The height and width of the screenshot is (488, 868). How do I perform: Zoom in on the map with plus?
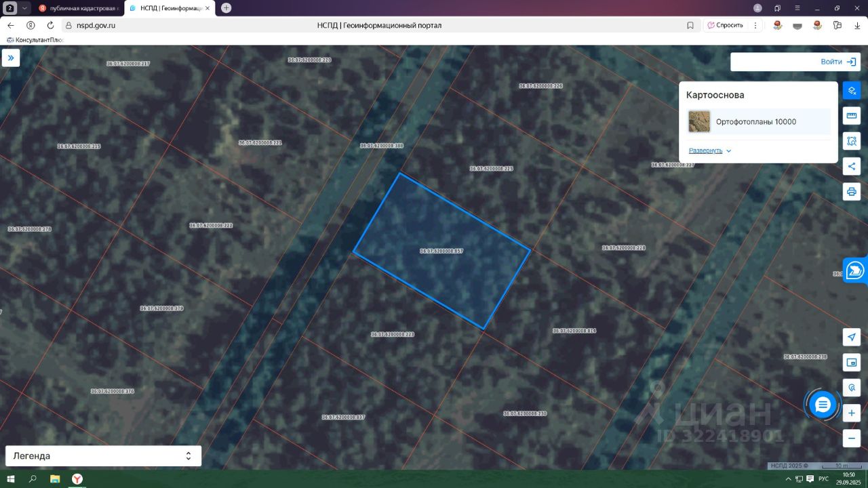[852, 413]
